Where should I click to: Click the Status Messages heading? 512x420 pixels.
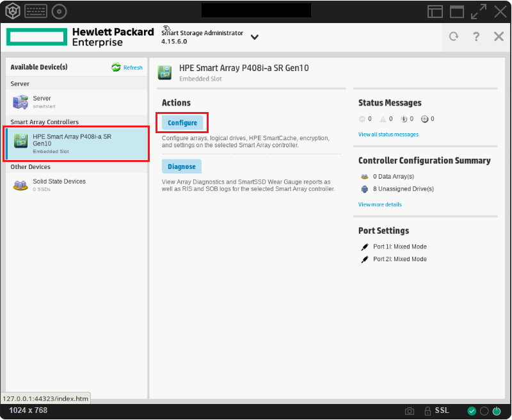[390, 103]
